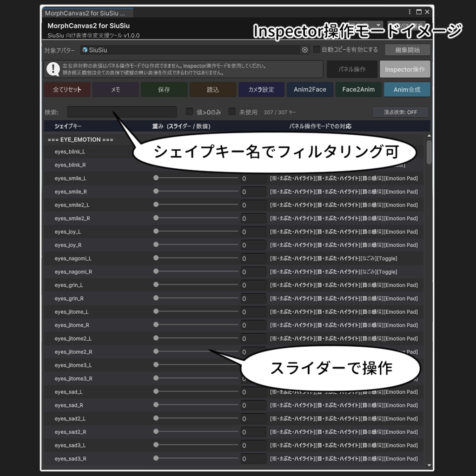Open カメラ設定
Viewport: 476px width, 476px height.
coord(261,90)
